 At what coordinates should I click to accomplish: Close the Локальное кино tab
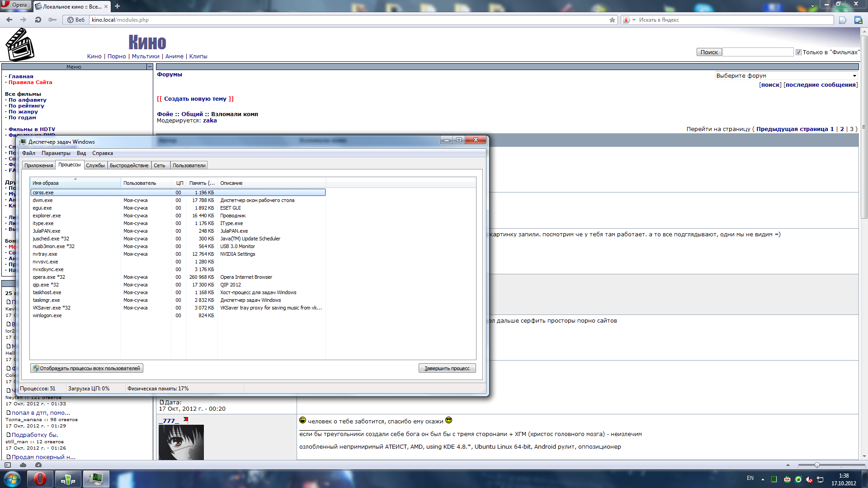click(106, 7)
